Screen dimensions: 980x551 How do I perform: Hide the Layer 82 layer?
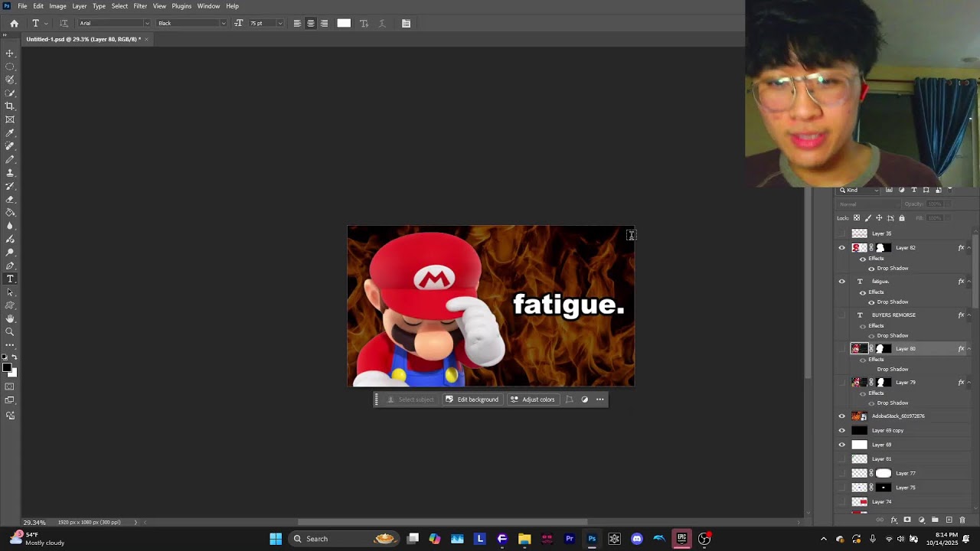pyautogui.click(x=842, y=248)
